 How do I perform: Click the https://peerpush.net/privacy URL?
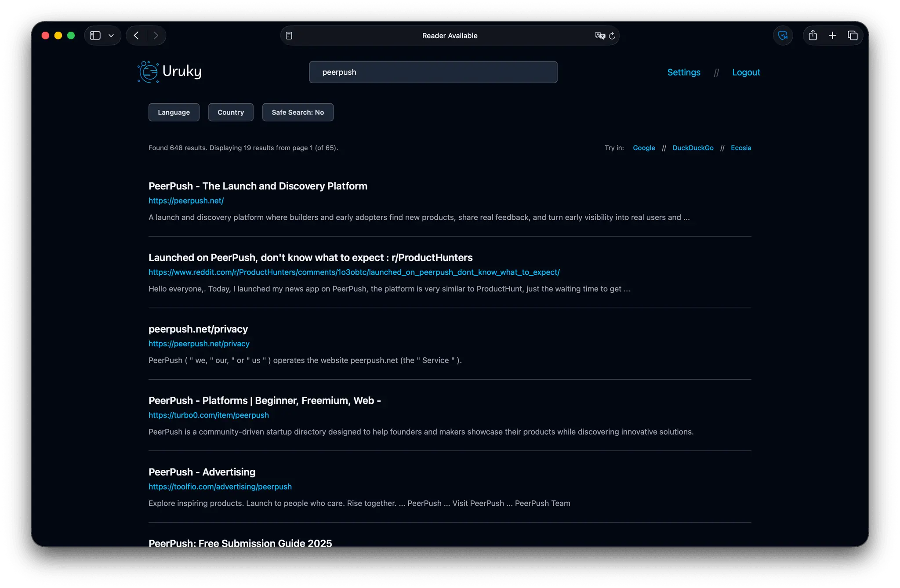[x=199, y=344]
